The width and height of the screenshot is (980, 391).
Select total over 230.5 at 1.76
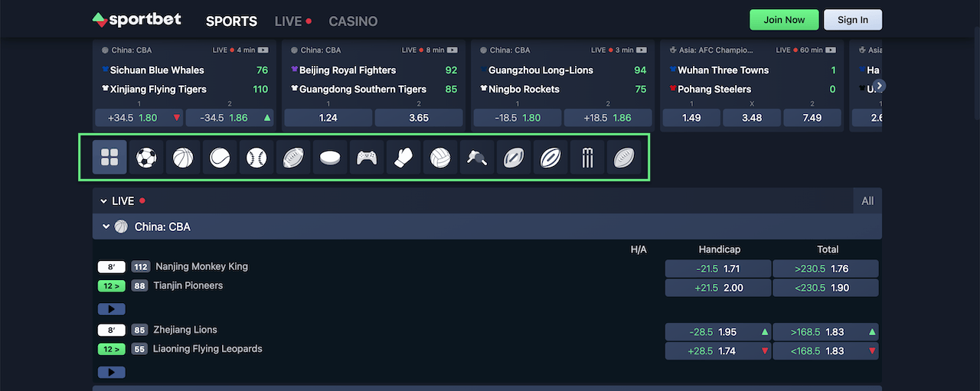[826, 269]
